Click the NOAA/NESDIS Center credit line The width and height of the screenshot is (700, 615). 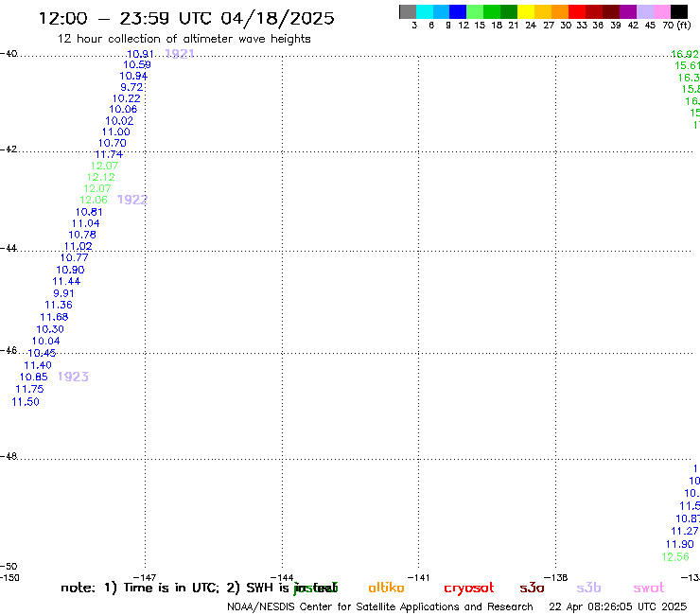click(x=380, y=607)
